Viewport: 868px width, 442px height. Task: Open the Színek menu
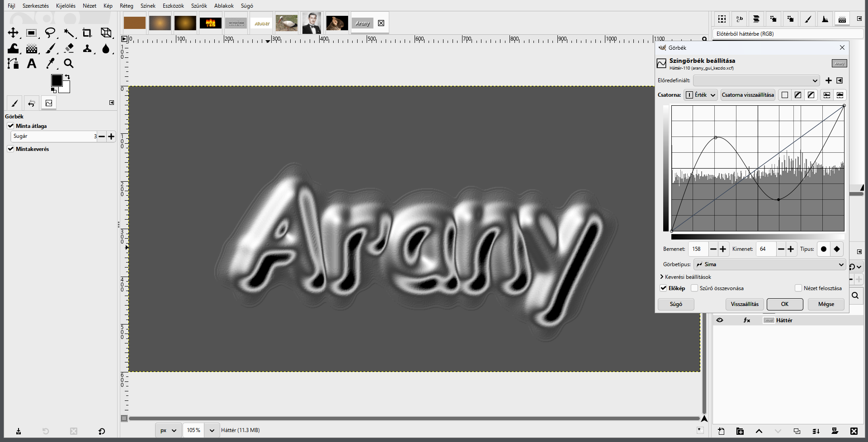148,6
